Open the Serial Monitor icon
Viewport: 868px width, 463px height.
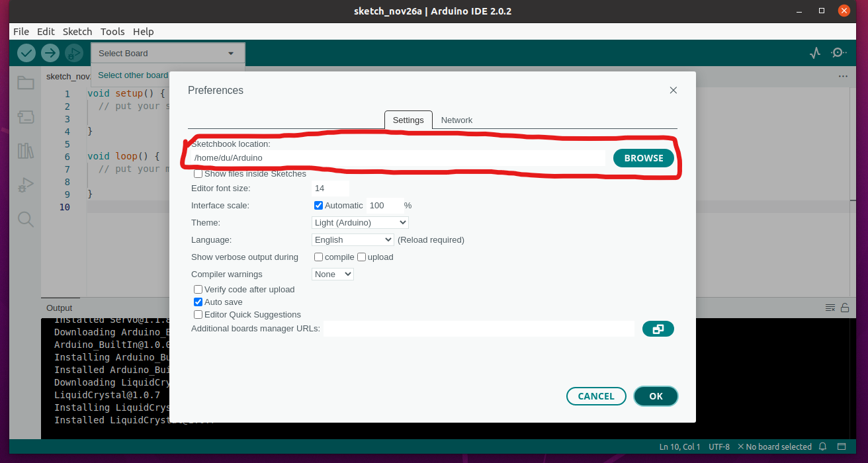[x=839, y=53]
